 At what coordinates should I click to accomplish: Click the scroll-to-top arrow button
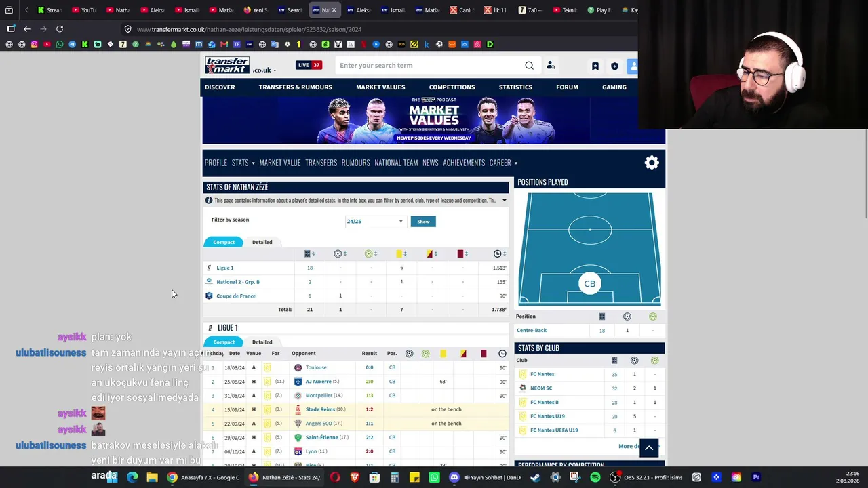coord(649,447)
